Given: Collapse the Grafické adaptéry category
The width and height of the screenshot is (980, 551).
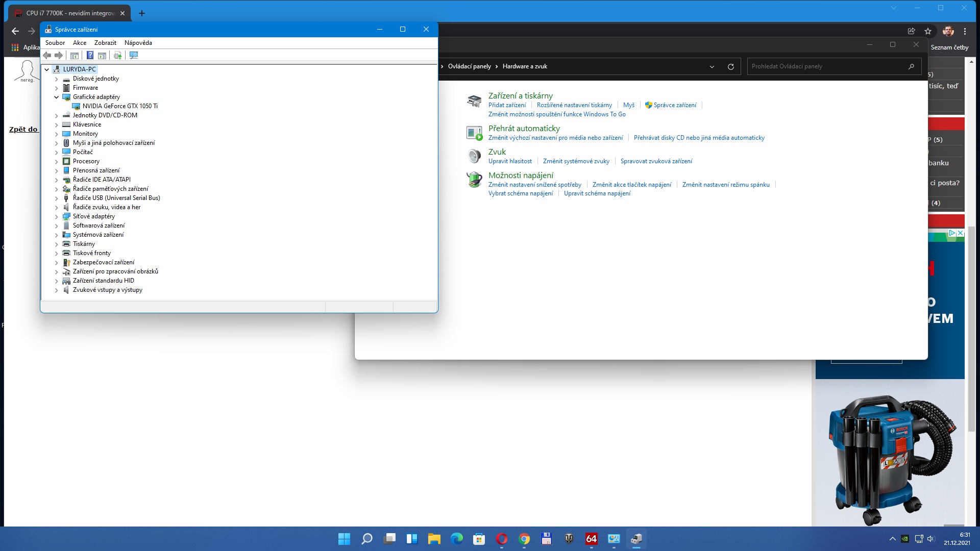Looking at the screenshot, I should click(57, 97).
